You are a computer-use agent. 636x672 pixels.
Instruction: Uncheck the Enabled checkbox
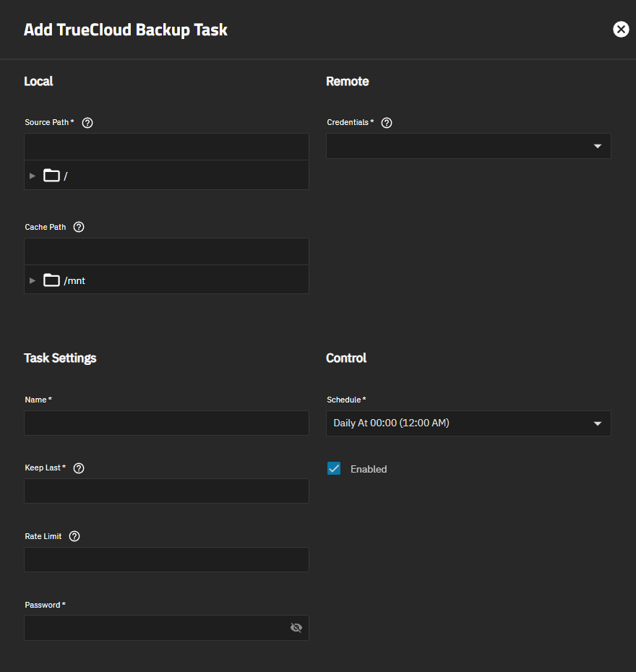[x=334, y=469]
